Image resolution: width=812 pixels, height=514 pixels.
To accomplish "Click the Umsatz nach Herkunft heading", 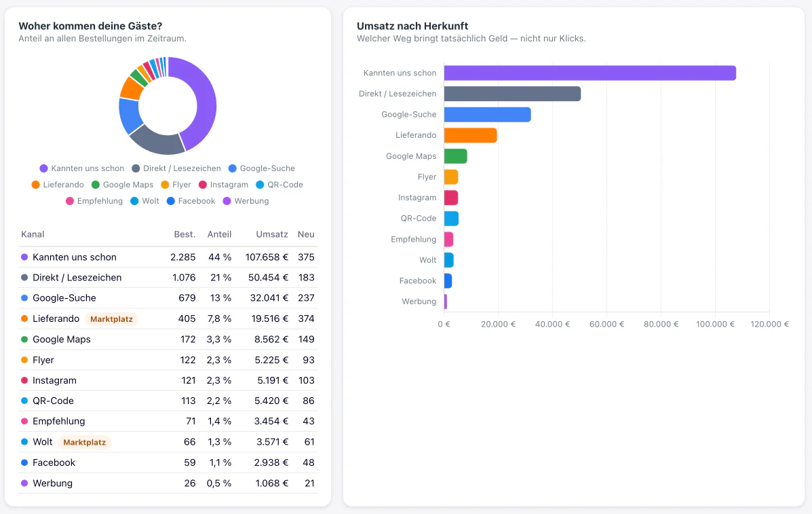I will pos(412,26).
